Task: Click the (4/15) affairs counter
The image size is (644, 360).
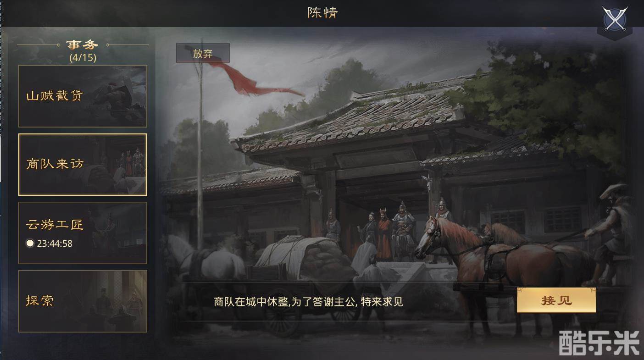Action: [x=83, y=58]
